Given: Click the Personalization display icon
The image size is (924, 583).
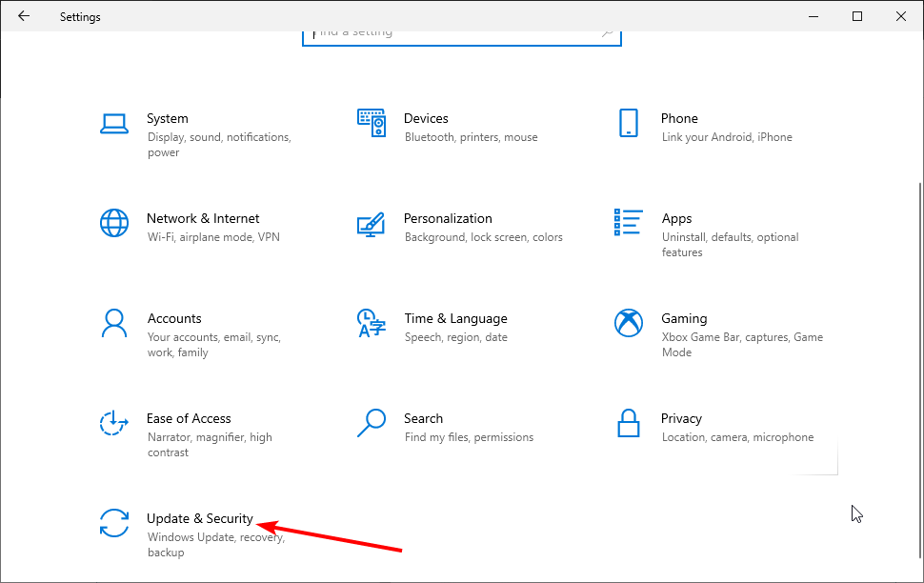Looking at the screenshot, I should [372, 226].
